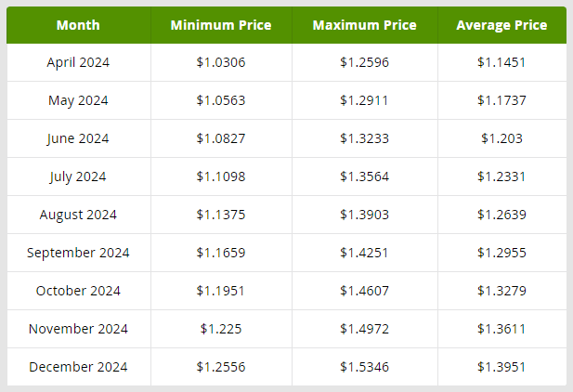
Task: Click minimum price value $1.0306
Action: 221,62
